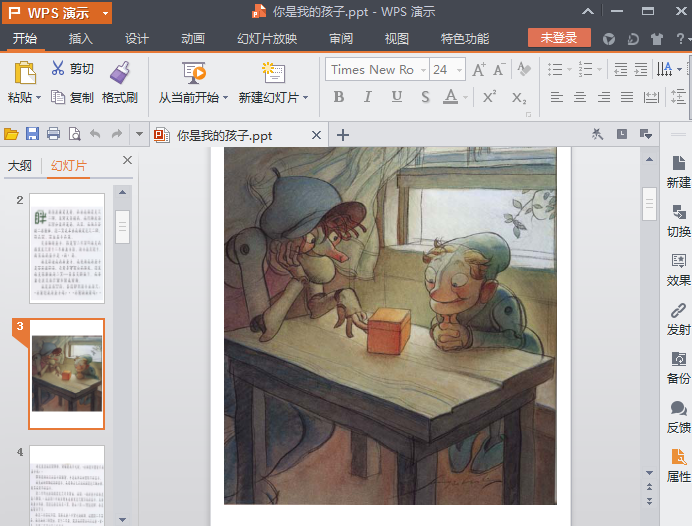This screenshot has height=526, width=692.
Task: Clear formatting eraser icon
Action: click(524, 69)
